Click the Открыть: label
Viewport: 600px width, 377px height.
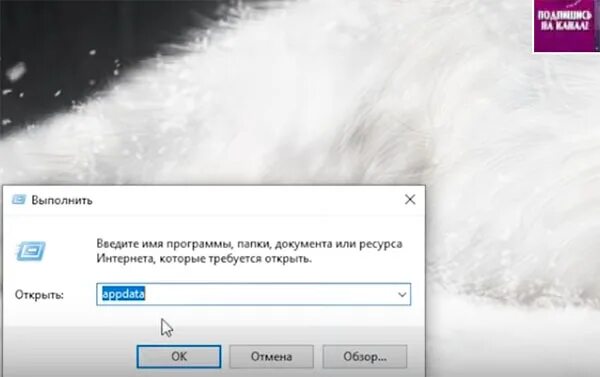point(39,295)
